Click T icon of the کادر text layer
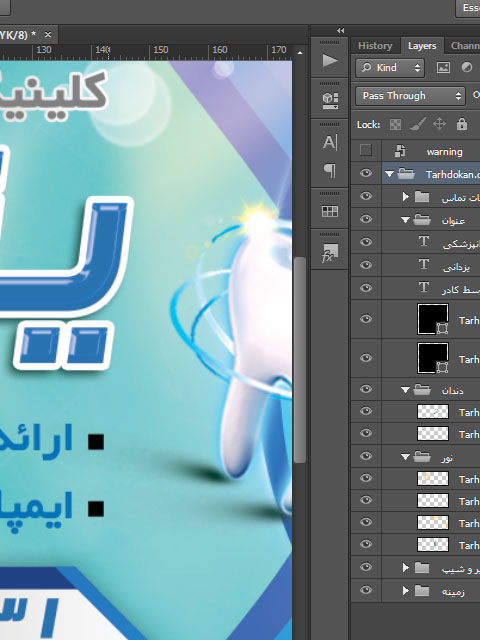 click(424, 288)
